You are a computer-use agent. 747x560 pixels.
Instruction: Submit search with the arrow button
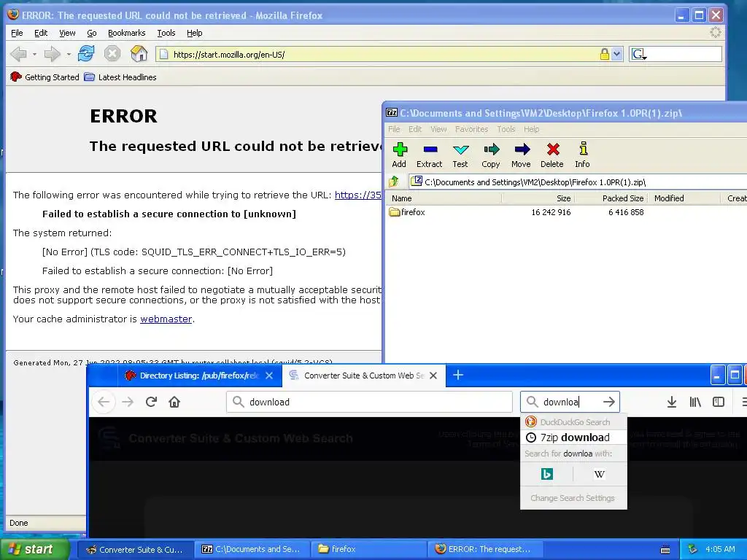(x=609, y=402)
